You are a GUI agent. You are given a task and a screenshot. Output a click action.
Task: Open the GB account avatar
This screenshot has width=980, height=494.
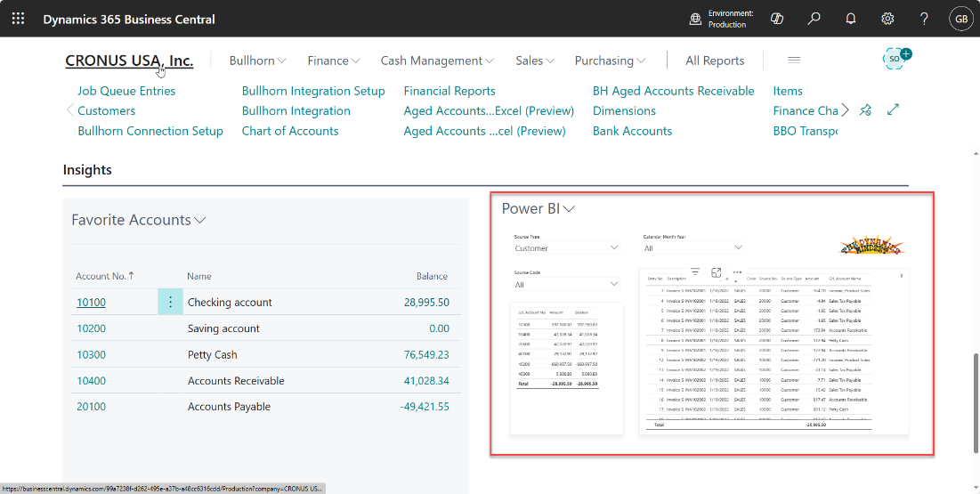tap(960, 19)
